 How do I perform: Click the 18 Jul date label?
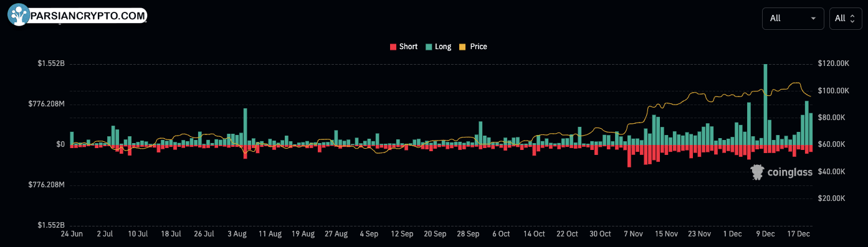[171, 234]
